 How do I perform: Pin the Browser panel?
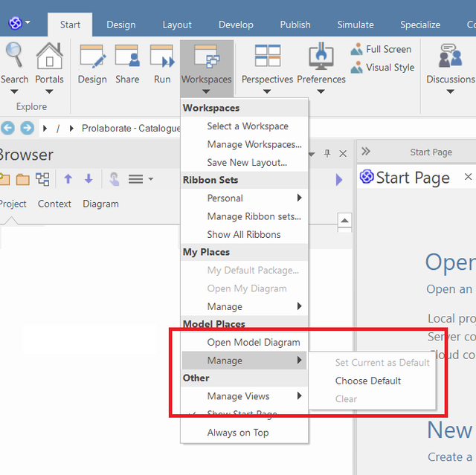(327, 153)
